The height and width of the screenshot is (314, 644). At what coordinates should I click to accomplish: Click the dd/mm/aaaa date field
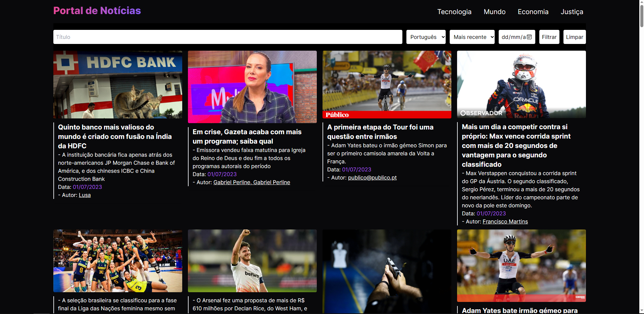click(x=517, y=37)
